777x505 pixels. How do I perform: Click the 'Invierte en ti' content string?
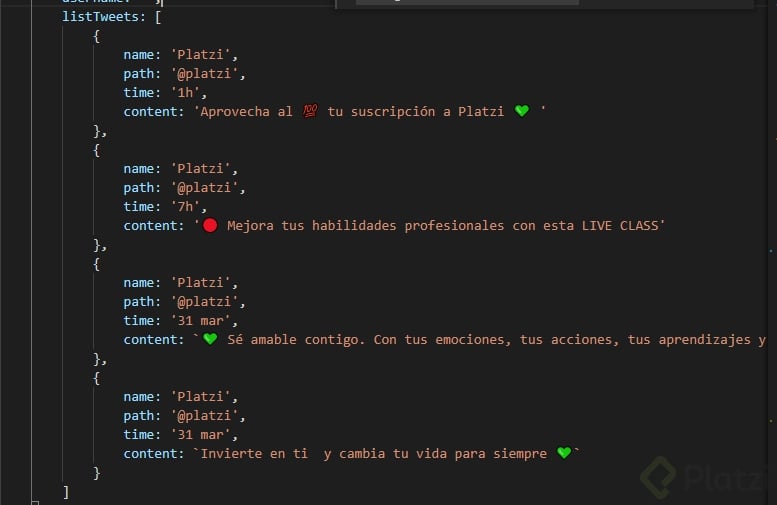coord(387,453)
